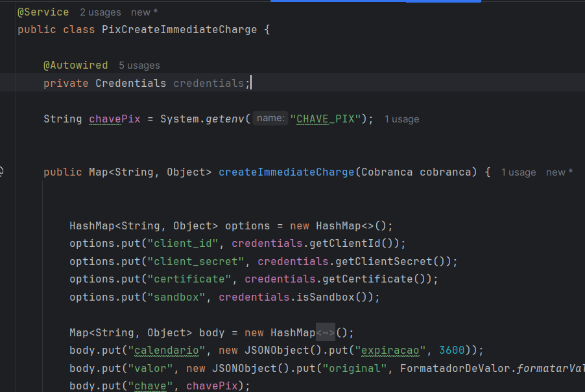The image size is (585, 392).
Task: Click the gutter icon beside createImmediateCharge method
Action: point(2,172)
